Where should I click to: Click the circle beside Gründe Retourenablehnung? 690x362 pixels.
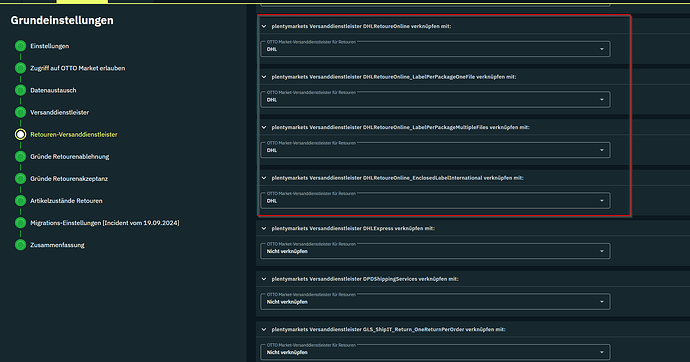[20, 156]
